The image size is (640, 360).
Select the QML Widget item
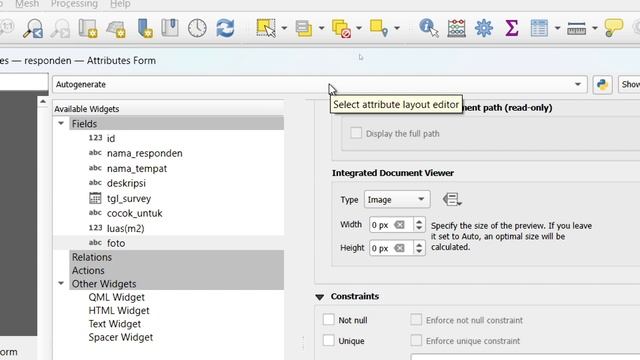point(116,297)
